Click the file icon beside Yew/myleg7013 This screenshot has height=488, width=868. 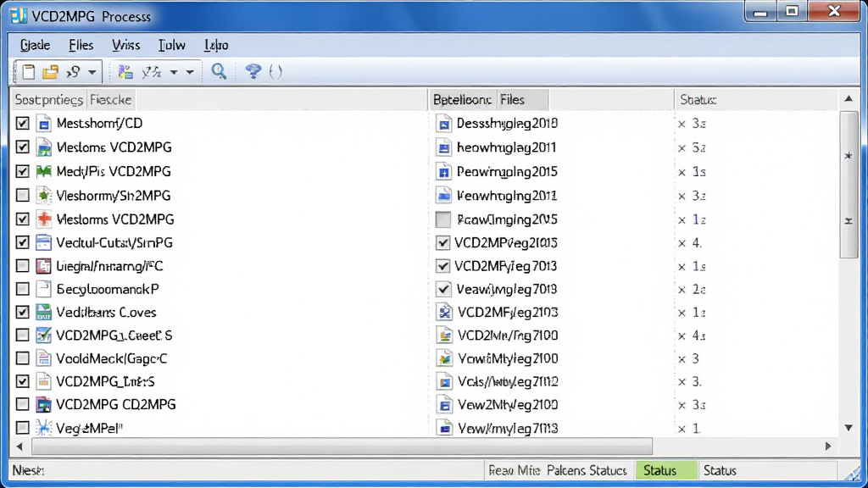click(x=443, y=428)
